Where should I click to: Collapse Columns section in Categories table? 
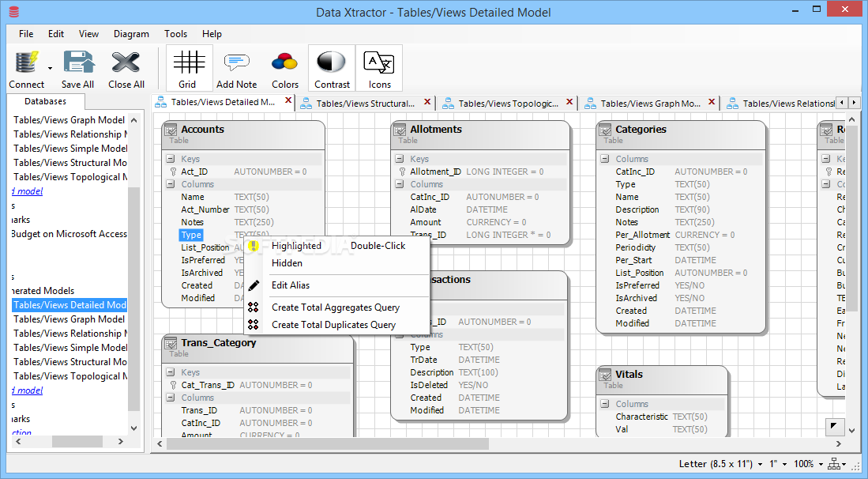pyautogui.click(x=605, y=159)
